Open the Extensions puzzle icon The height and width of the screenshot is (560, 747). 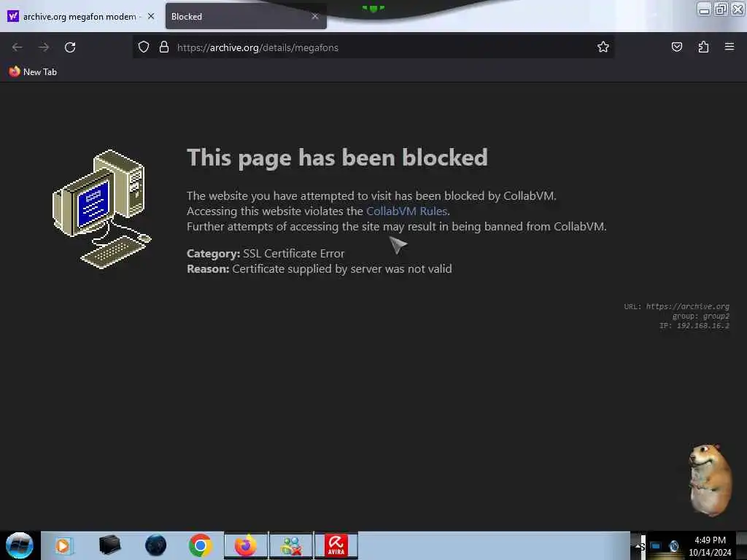pyautogui.click(x=703, y=47)
